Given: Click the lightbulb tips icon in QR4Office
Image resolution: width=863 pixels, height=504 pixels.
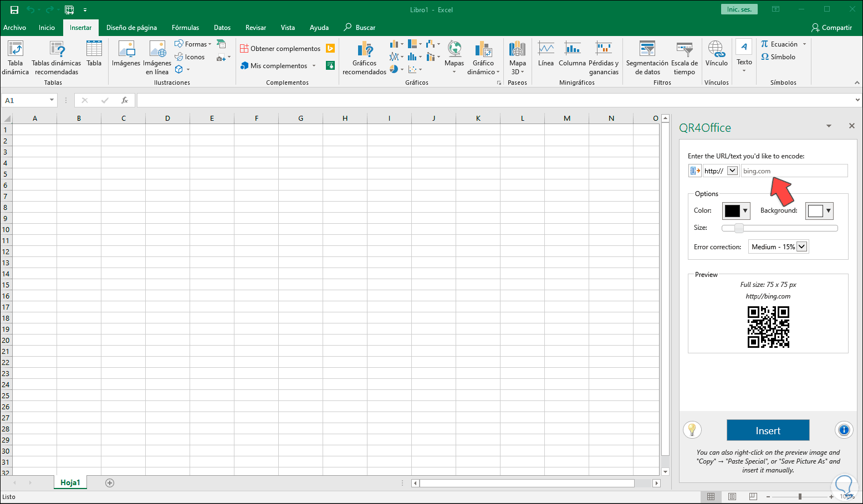Looking at the screenshot, I should point(692,430).
